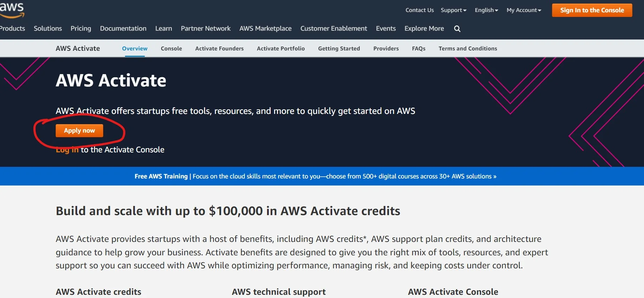The height and width of the screenshot is (298, 644).
Task: Open the Contact Us link
Action: click(419, 10)
